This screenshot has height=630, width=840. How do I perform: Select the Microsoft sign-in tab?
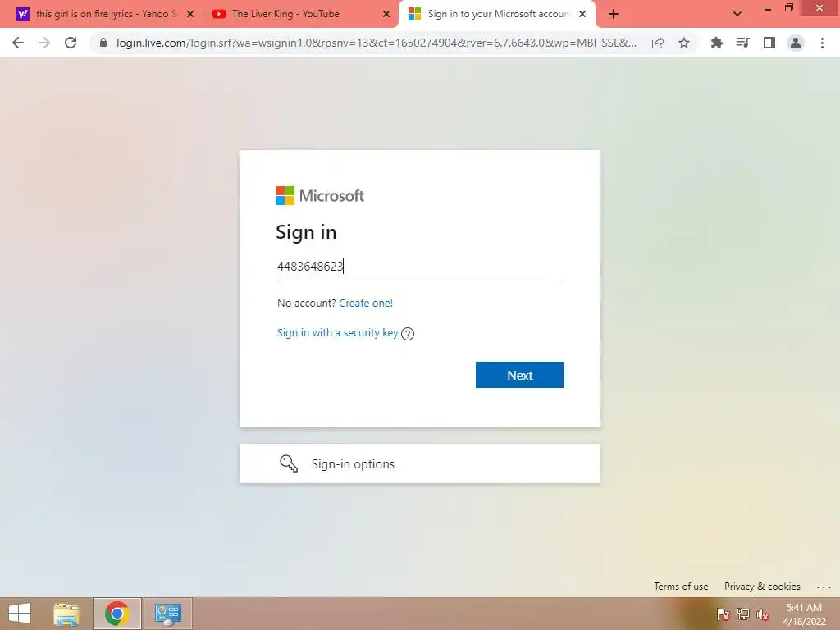pos(497,14)
